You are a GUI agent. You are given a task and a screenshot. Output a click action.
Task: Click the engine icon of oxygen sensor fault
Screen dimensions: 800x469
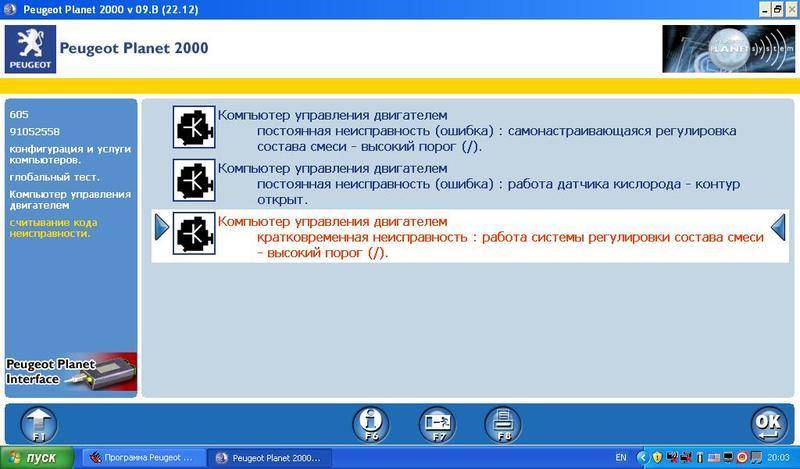pos(193,180)
